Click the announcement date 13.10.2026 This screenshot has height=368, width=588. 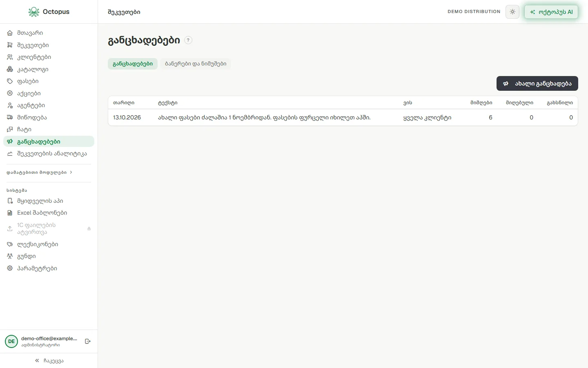click(x=127, y=117)
